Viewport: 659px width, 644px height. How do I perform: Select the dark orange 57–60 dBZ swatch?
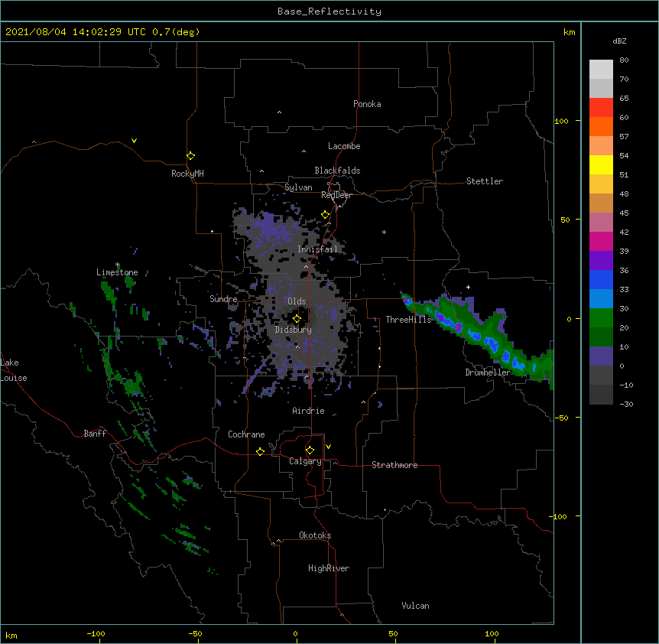click(601, 126)
